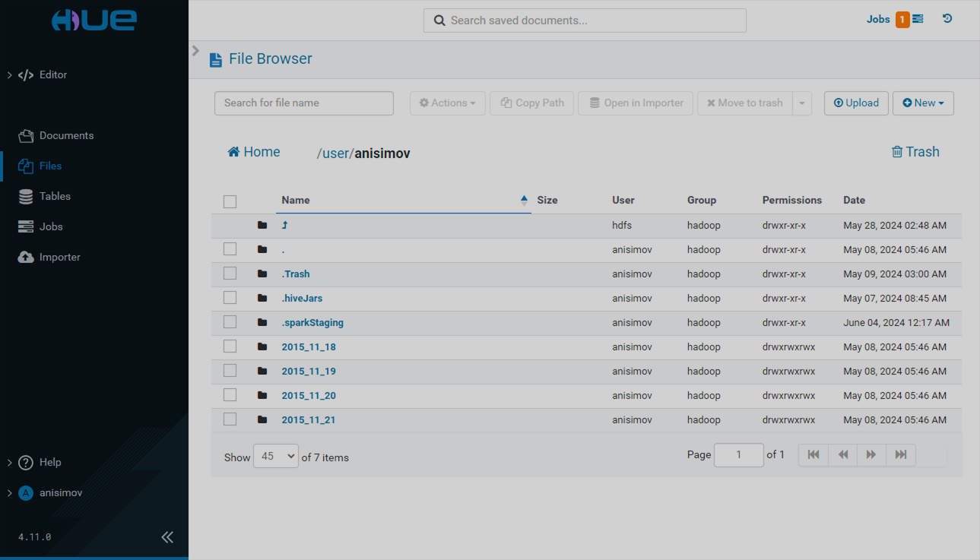The image size is (980, 560).
Task: Toggle the left assist panel chevron
Action: pyautogui.click(x=195, y=51)
